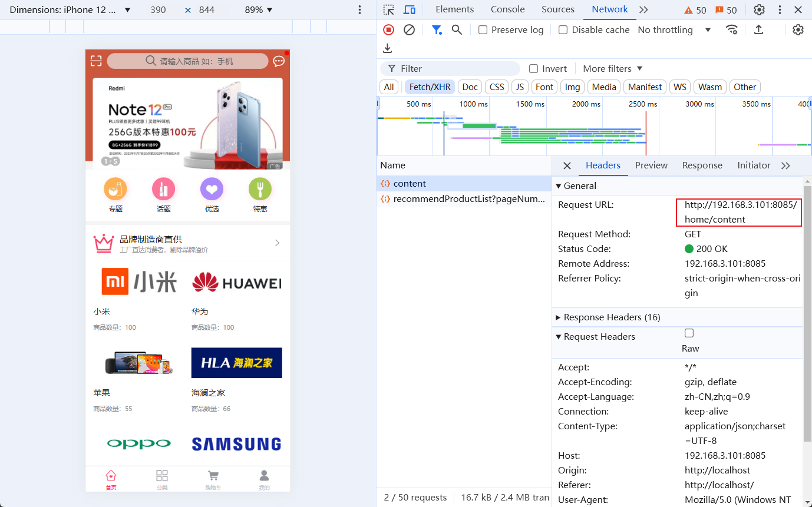Enable Preserve log checkbox
This screenshot has width=812, height=507.
click(483, 30)
